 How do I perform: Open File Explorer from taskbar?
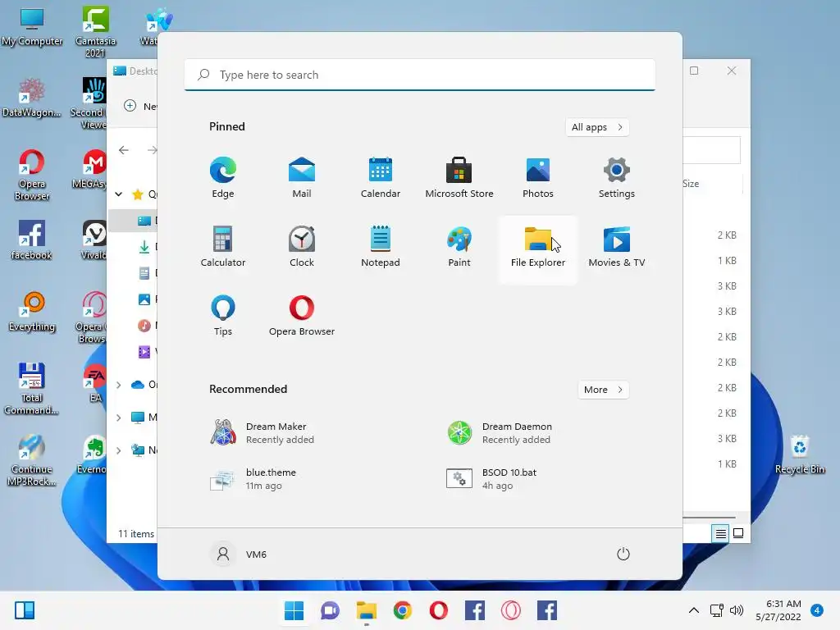click(367, 610)
